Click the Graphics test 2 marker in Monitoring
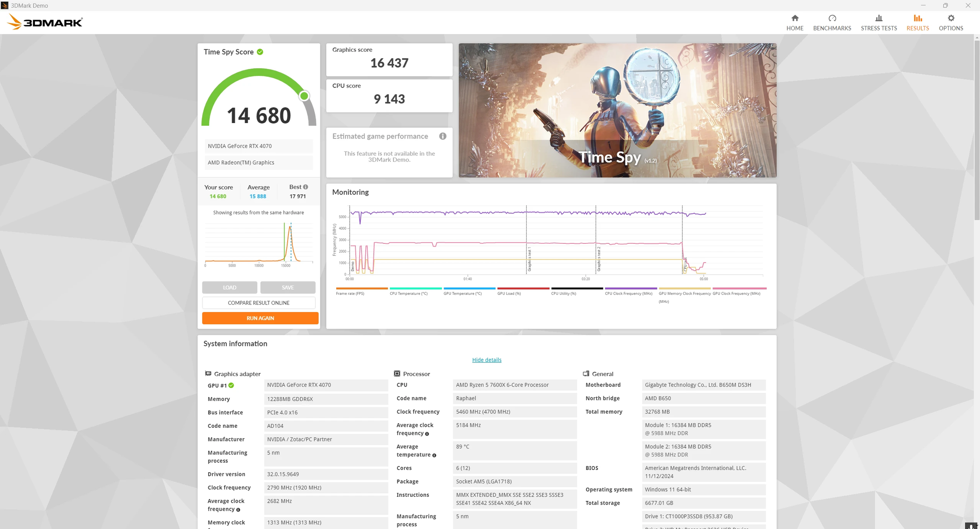The image size is (980, 529). pos(598,259)
